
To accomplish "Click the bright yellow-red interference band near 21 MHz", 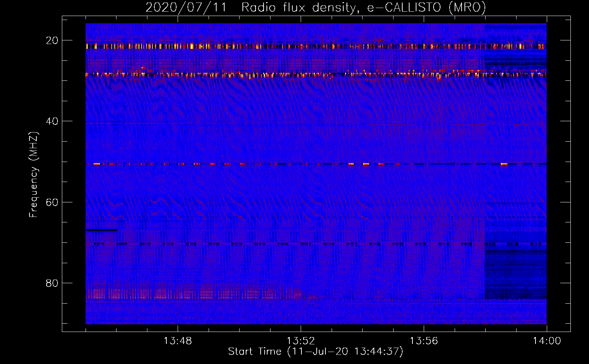I will [x=316, y=46].
